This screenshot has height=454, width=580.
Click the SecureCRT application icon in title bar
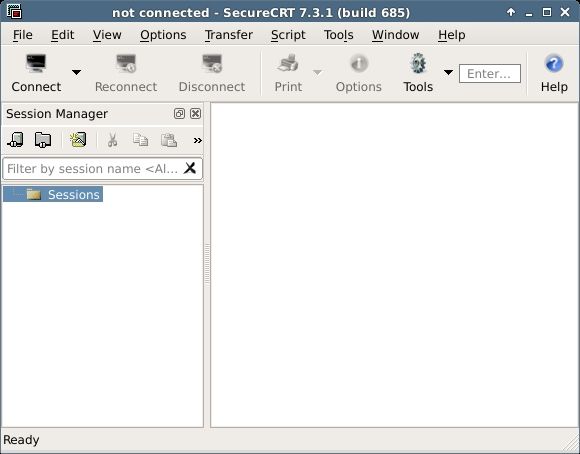click(x=15, y=11)
